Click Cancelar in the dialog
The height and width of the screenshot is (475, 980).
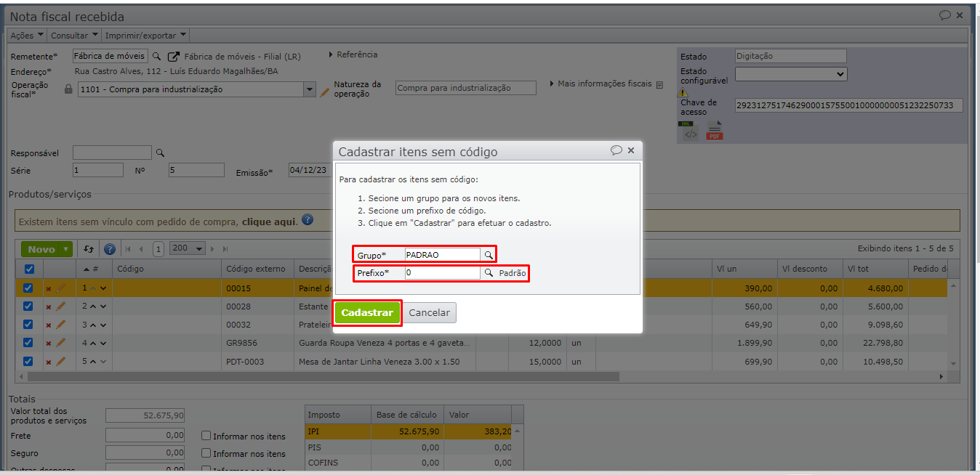pyautogui.click(x=429, y=313)
